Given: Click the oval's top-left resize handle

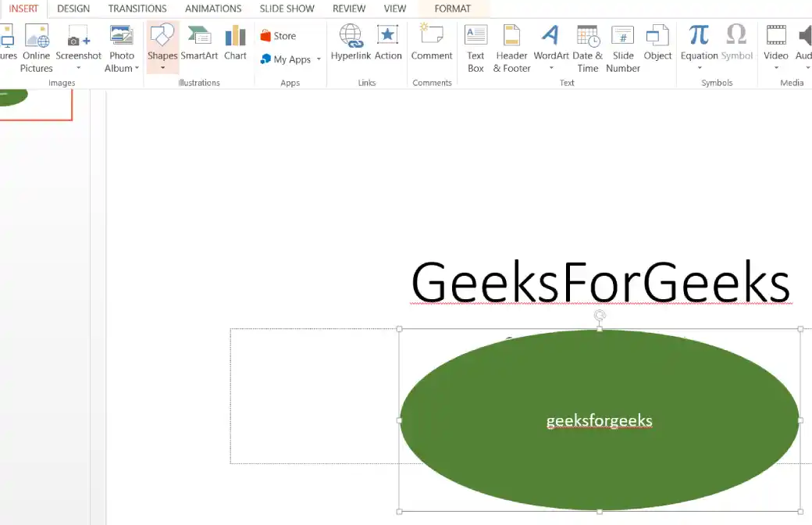Looking at the screenshot, I should (399, 329).
